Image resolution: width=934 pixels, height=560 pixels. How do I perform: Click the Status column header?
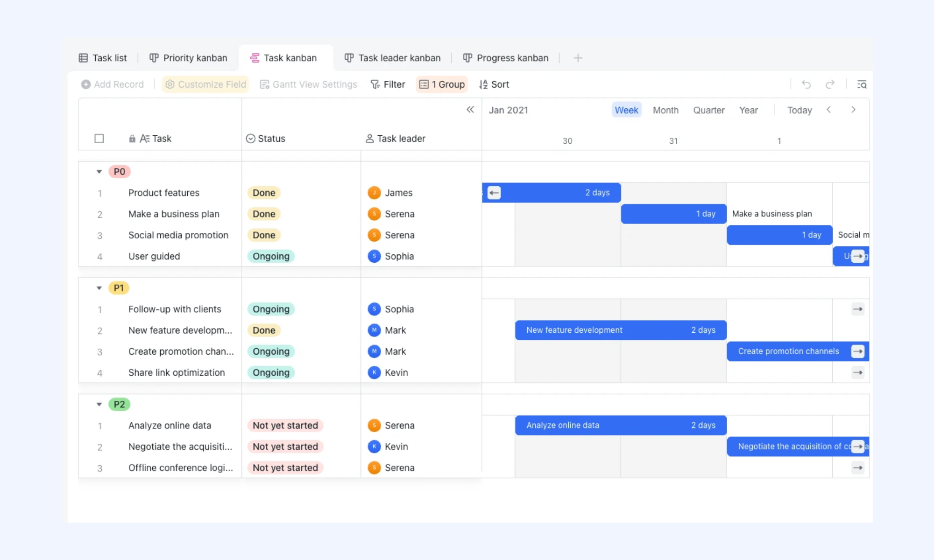265,139
